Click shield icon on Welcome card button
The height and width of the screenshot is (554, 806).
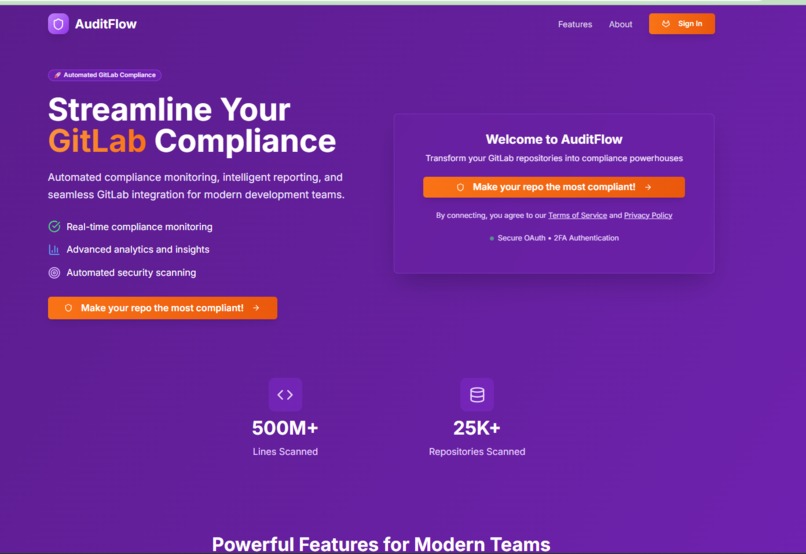(x=460, y=187)
